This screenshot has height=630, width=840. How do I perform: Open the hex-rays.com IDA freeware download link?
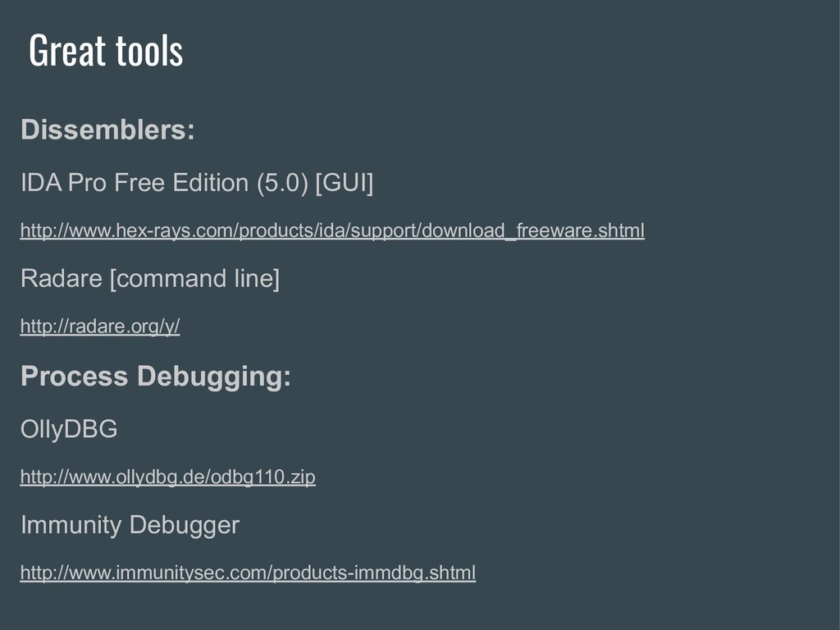tap(332, 231)
